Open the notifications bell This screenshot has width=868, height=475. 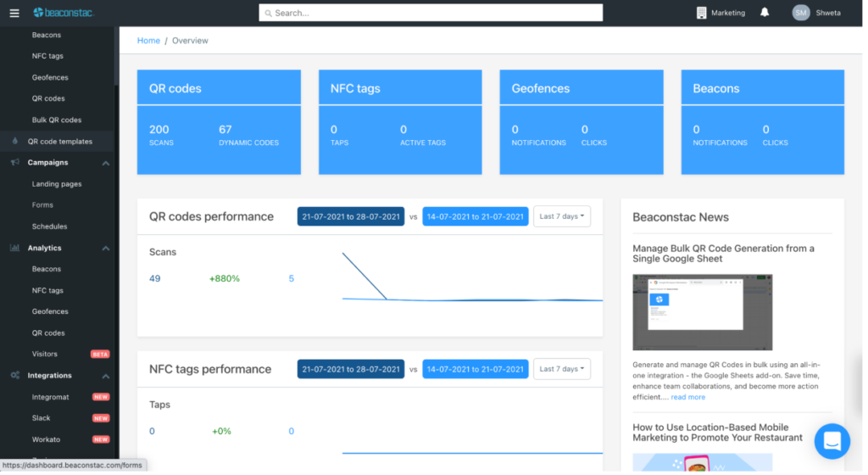(765, 12)
